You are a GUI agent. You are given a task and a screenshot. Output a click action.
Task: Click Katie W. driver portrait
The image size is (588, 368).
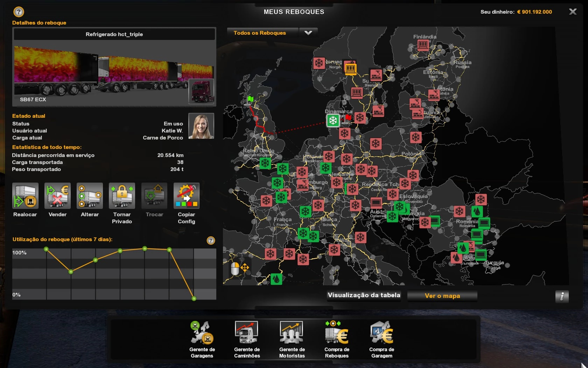[201, 126]
